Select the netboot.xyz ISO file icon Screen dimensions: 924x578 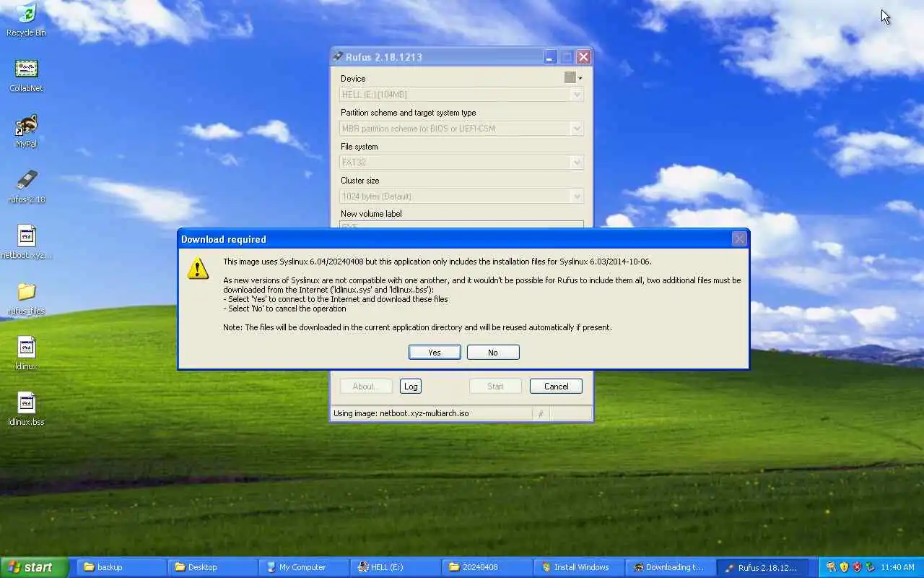click(x=26, y=241)
